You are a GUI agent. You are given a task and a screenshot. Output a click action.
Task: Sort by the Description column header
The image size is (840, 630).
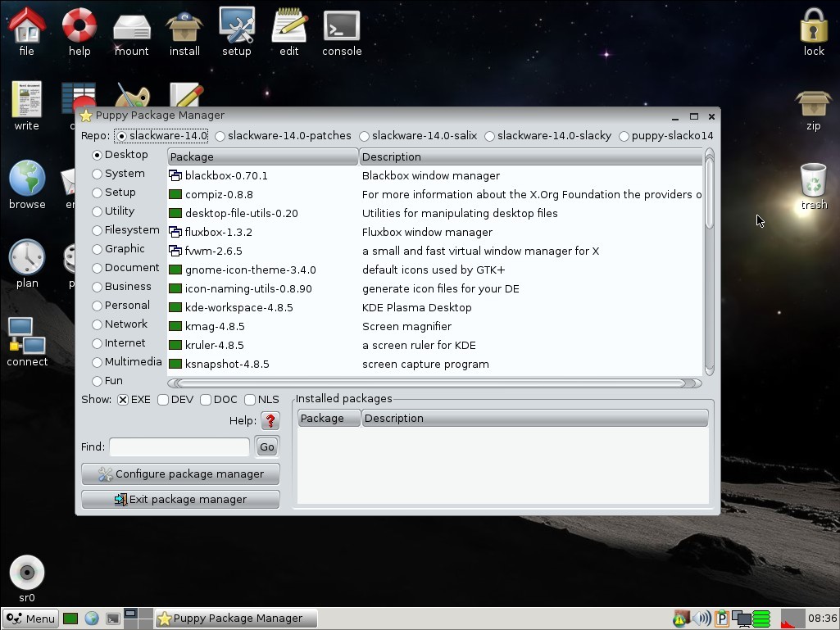click(530, 157)
